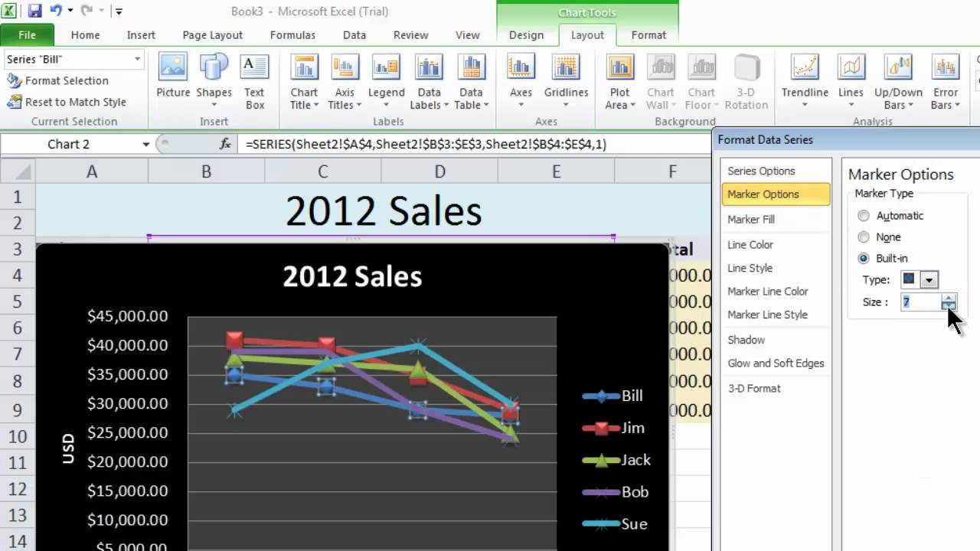This screenshot has height=551, width=980.
Task: Expand the Undo history dropdown arrow
Action: [70, 11]
